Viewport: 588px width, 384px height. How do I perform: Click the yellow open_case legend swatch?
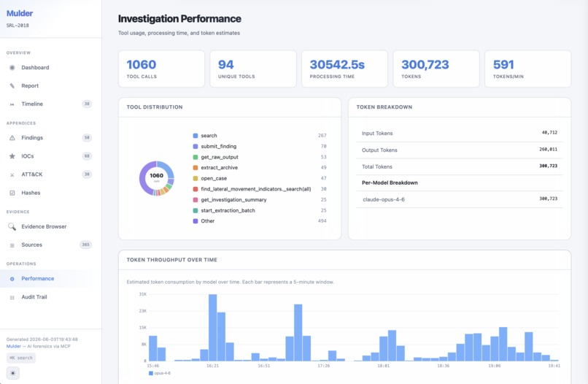tap(196, 178)
